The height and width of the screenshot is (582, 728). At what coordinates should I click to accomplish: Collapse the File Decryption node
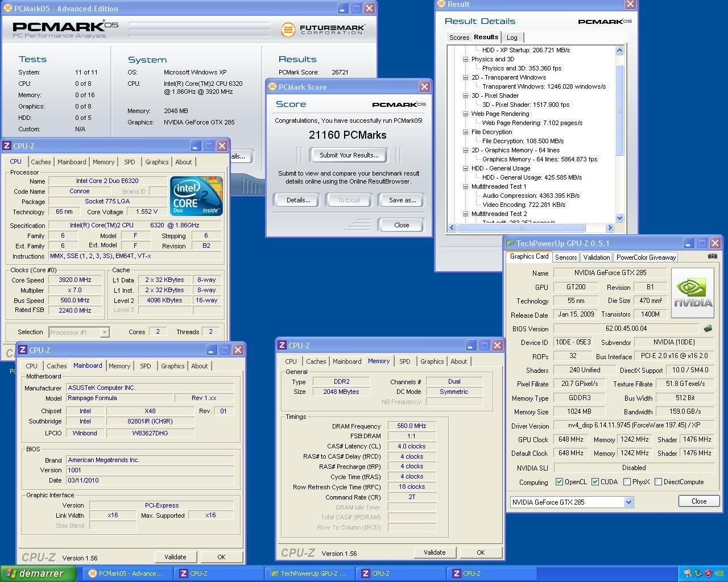pyautogui.click(x=465, y=132)
